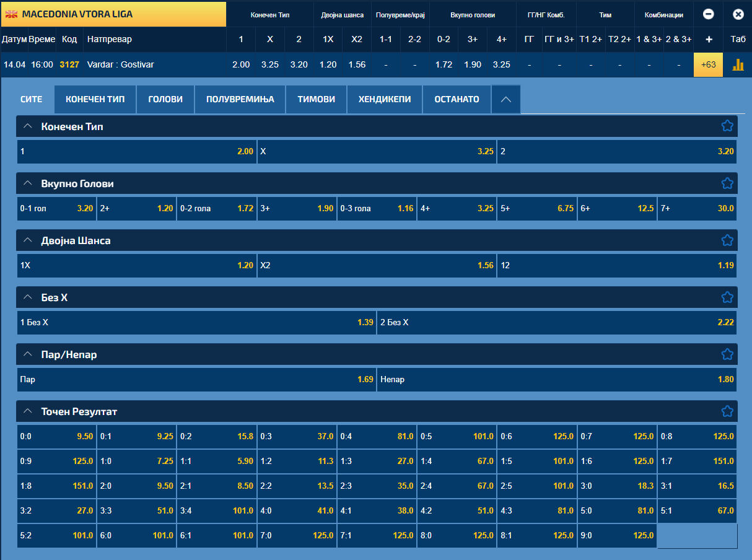The height and width of the screenshot is (560, 752).
Task: Click the 4+ odds 3.25 in match row
Action: coord(502,64)
